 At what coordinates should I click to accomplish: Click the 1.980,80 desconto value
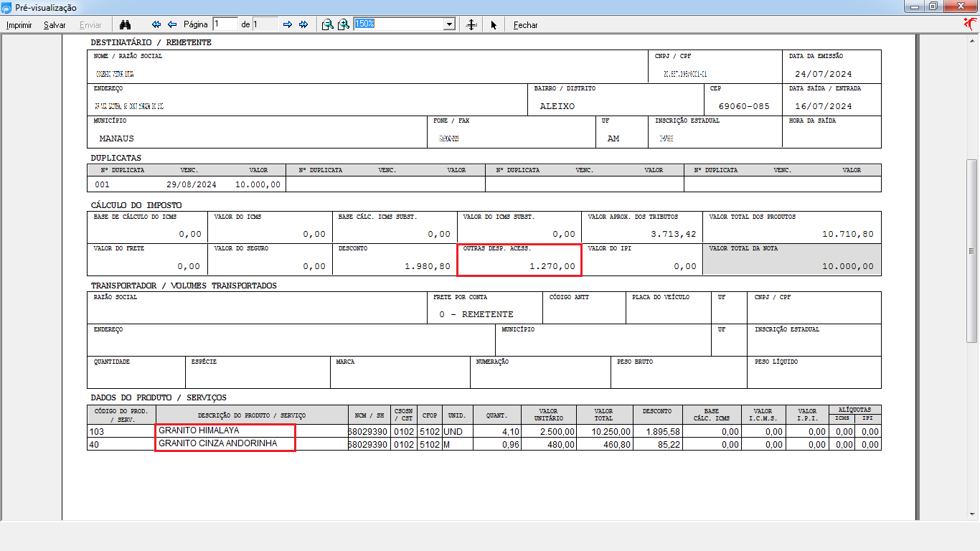(x=428, y=266)
